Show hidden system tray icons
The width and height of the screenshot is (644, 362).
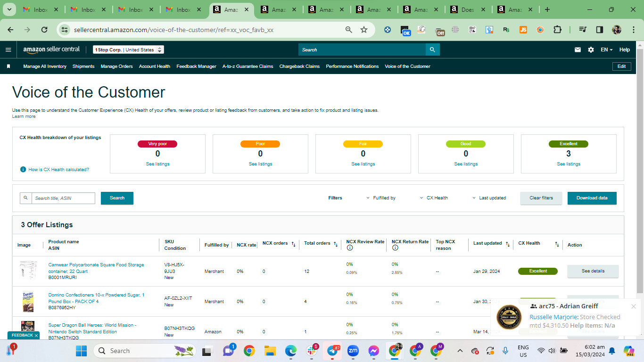(x=460, y=351)
